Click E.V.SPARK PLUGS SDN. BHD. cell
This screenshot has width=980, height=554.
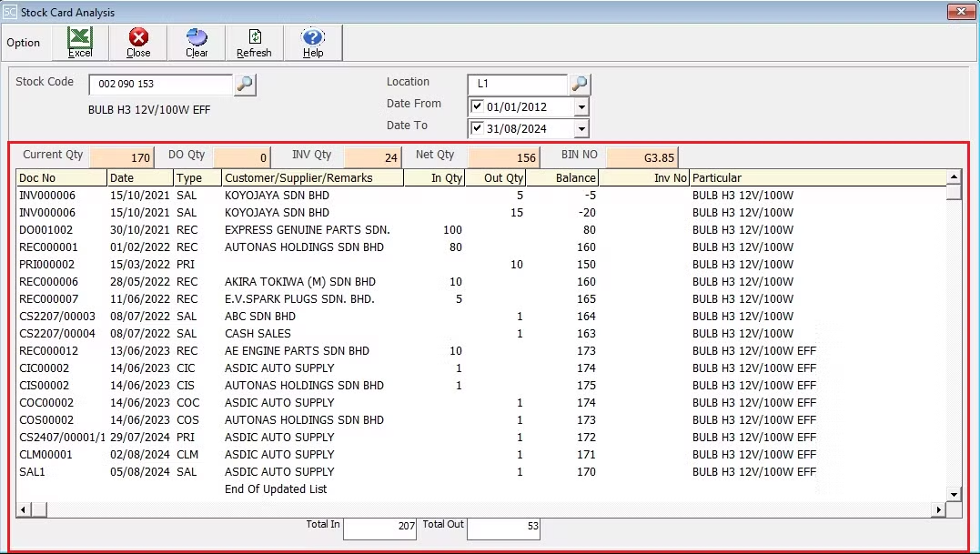pyautogui.click(x=300, y=299)
